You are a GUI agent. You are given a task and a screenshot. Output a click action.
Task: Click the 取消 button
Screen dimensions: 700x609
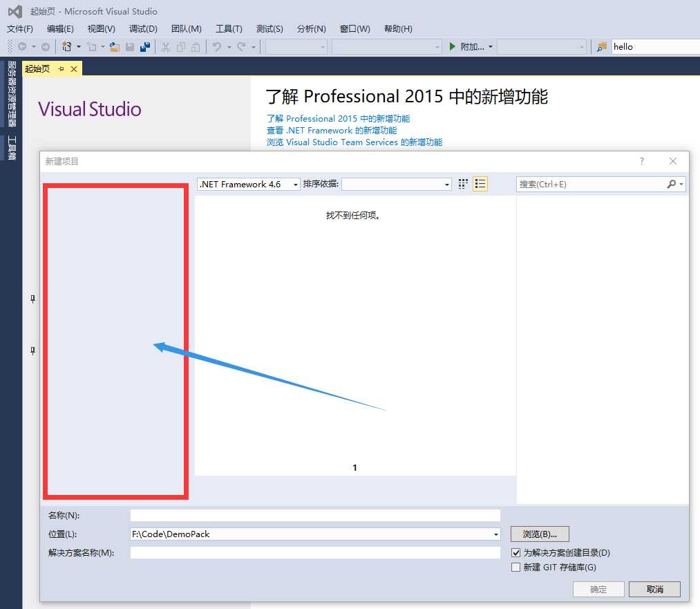[x=654, y=589]
